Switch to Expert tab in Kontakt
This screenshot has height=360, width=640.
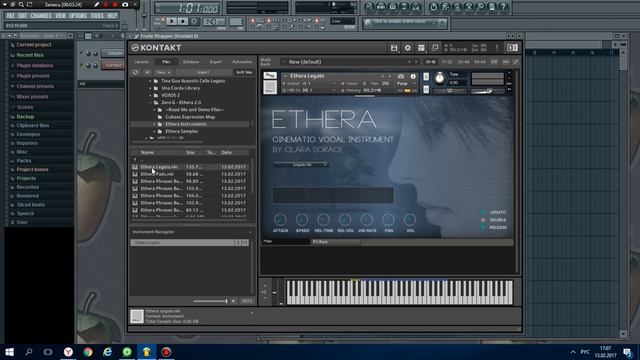pyautogui.click(x=216, y=62)
